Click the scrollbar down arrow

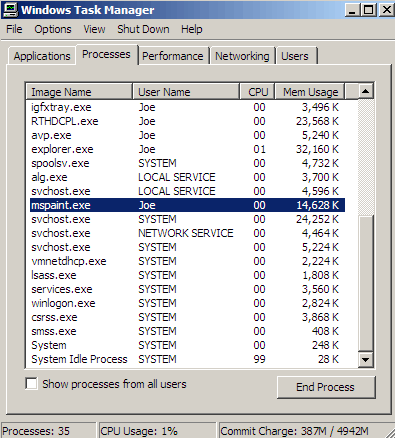click(x=366, y=359)
